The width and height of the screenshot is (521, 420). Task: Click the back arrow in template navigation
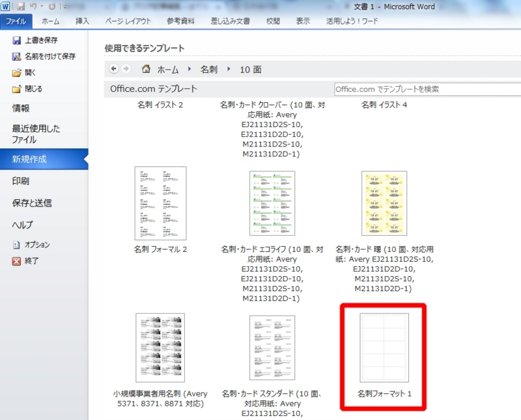(x=113, y=69)
